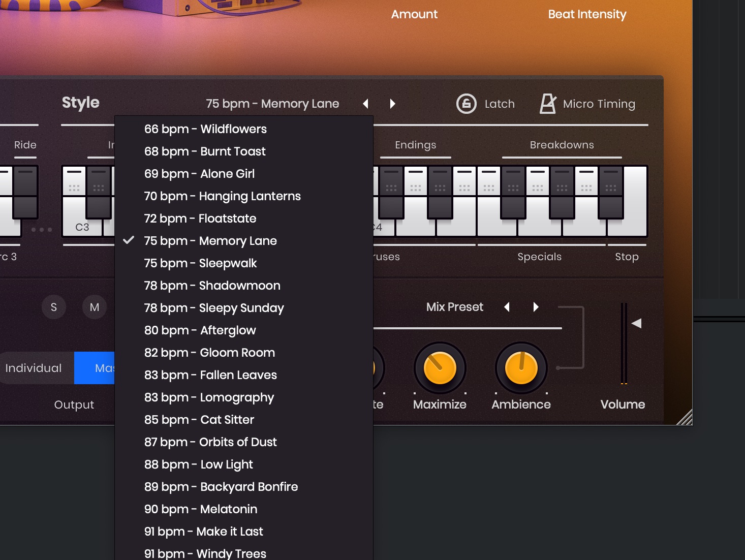Screen dimensions: 745x560
Task: Select the 66 bpm - Wildflowers style
Action: [x=206, y=129]
